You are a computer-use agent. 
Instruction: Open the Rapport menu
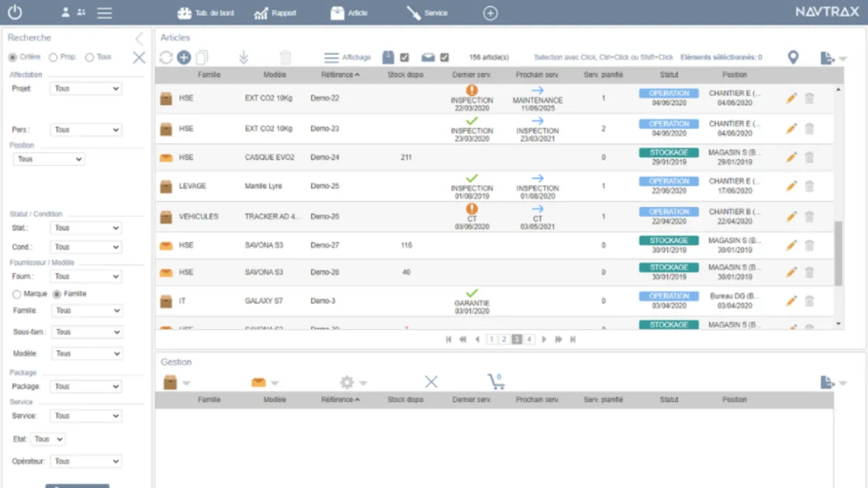click(275, 13)
